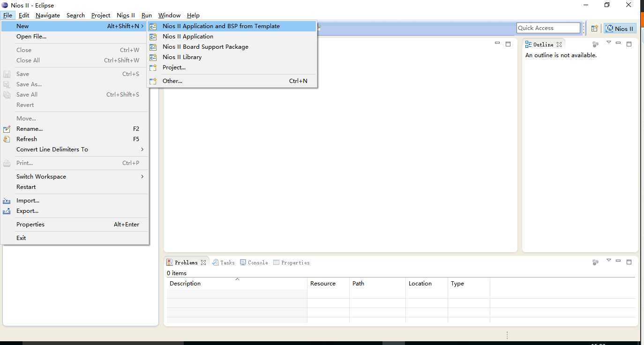Open the Outline view menu triangle
644x345 pixels.
pos(609,43)
